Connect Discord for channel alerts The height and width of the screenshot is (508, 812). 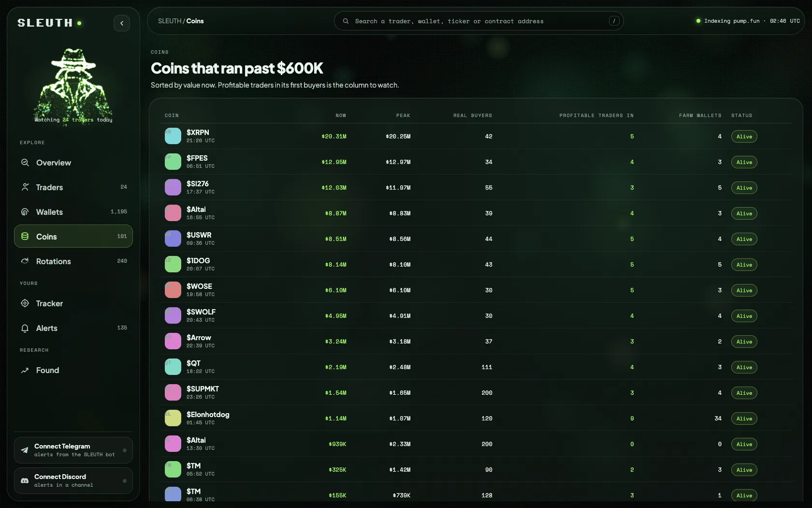[x=73, y=480]
